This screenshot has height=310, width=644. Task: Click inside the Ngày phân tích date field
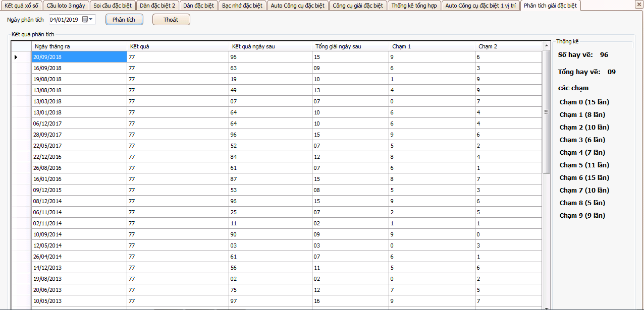[x=65, y=20]
